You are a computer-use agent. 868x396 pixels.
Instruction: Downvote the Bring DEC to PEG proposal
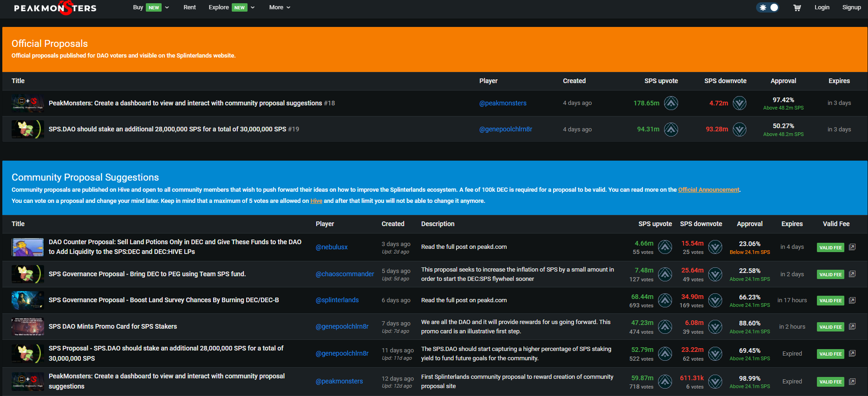click(x=715, y=274)
